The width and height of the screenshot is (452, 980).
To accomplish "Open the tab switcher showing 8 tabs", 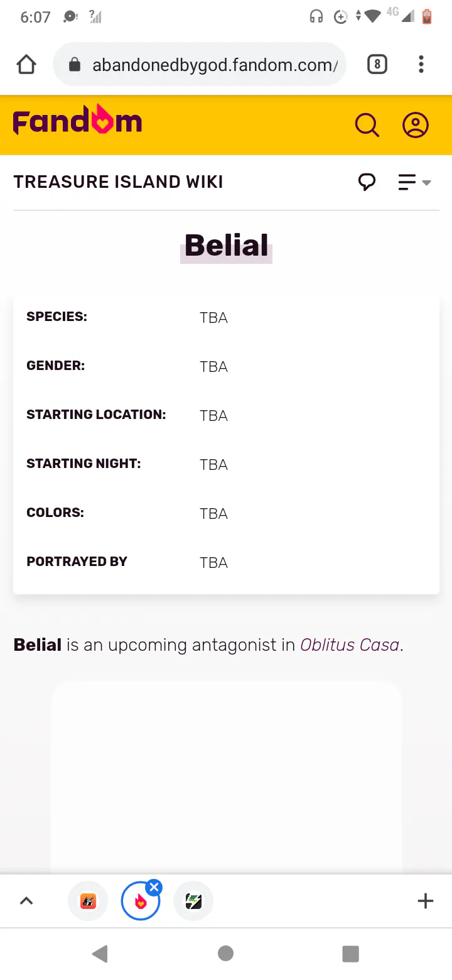I will pyautogui.click(x=377, y=64).
